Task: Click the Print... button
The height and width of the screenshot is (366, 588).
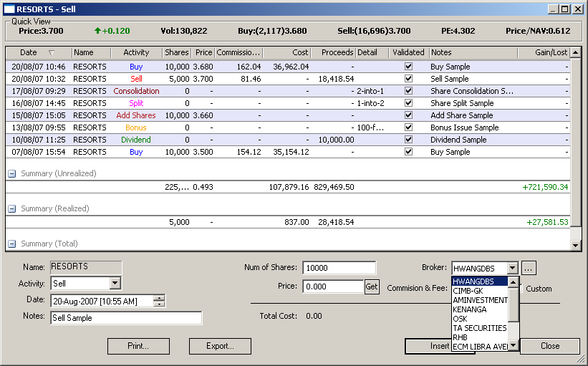Action: click(x=138, y=346)
